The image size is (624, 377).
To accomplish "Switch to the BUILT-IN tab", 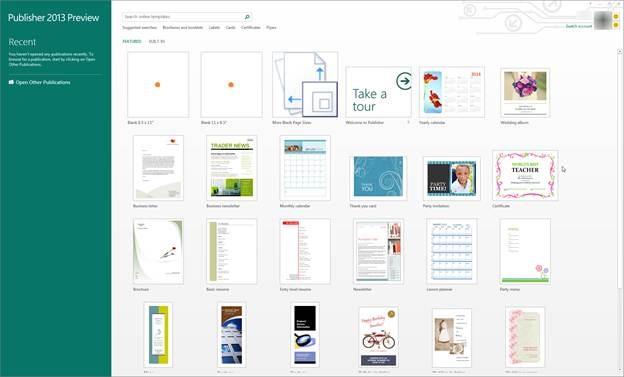I will pos(157,41).
